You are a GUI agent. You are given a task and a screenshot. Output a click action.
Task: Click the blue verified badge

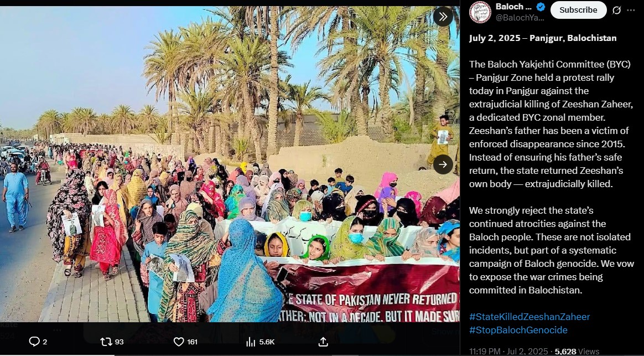(x=541, y=7)
